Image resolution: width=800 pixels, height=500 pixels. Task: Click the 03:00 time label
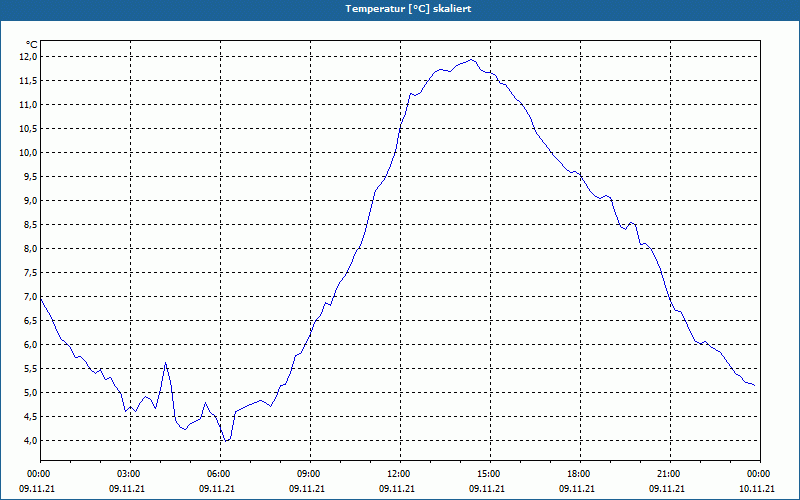[131, 474]
